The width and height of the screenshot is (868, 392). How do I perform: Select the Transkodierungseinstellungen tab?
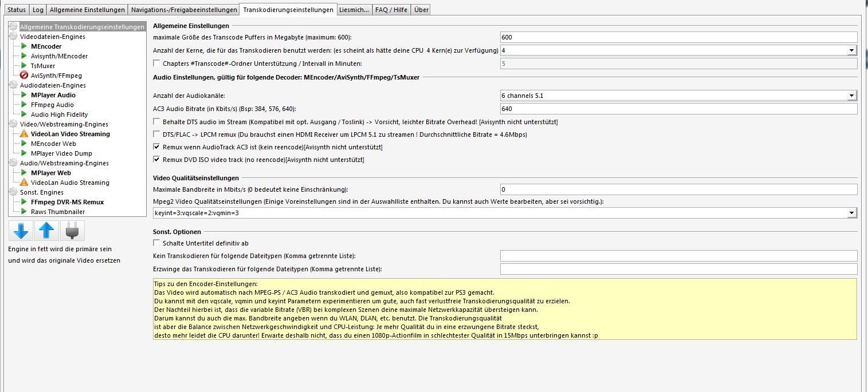point(288,10)
